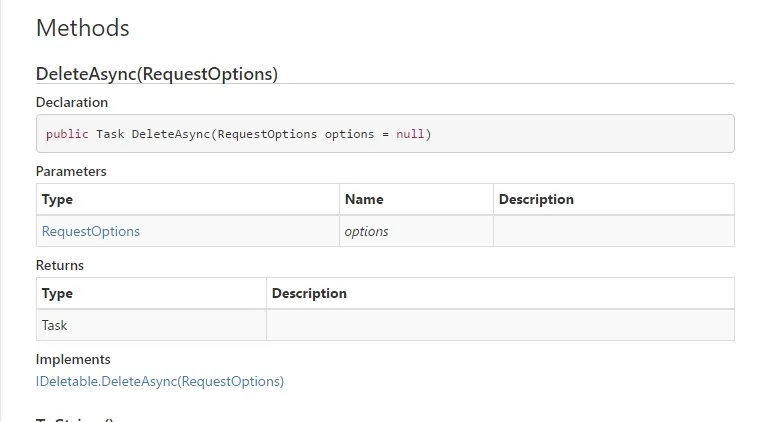The height and width of the screenshot is (422, 763).
Task: Click the Parameters subheading
Action: [71, 171]
